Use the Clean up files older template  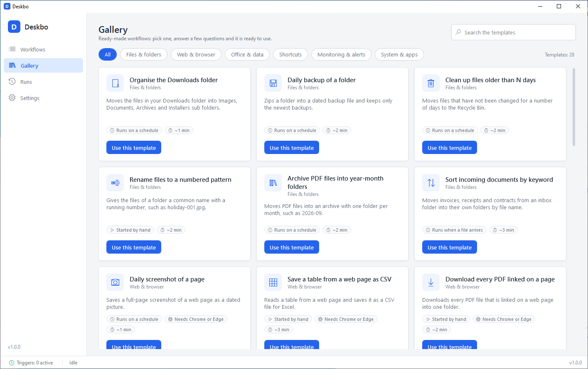click(x=450, y=148)
